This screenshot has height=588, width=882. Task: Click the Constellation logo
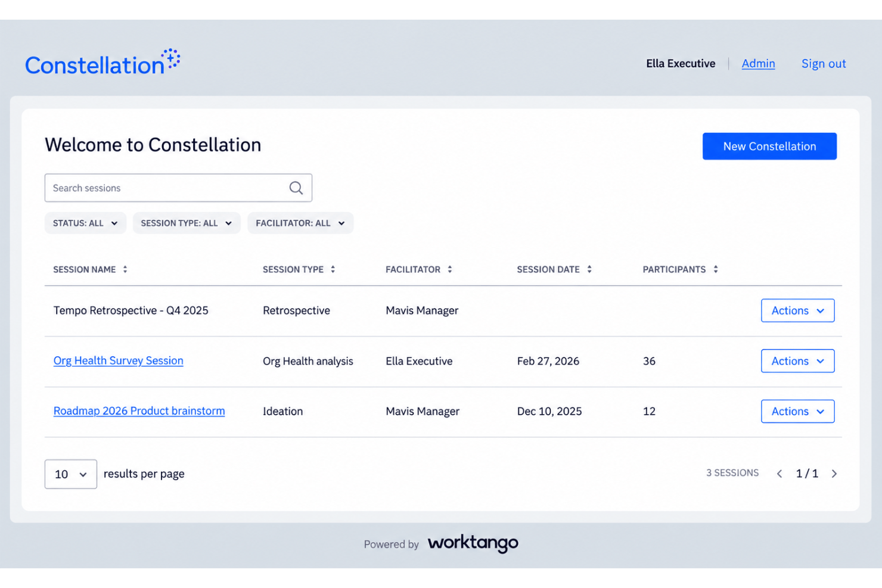point(103,63)
